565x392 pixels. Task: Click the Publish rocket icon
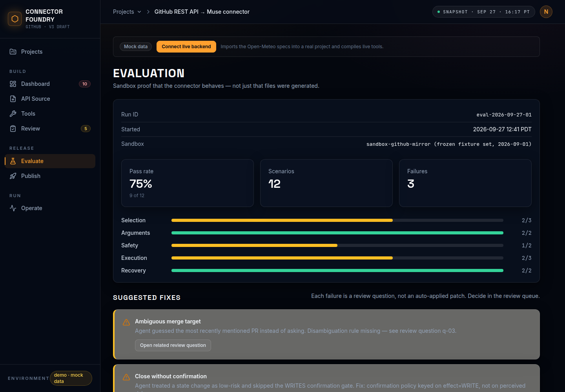pos(13,176)
